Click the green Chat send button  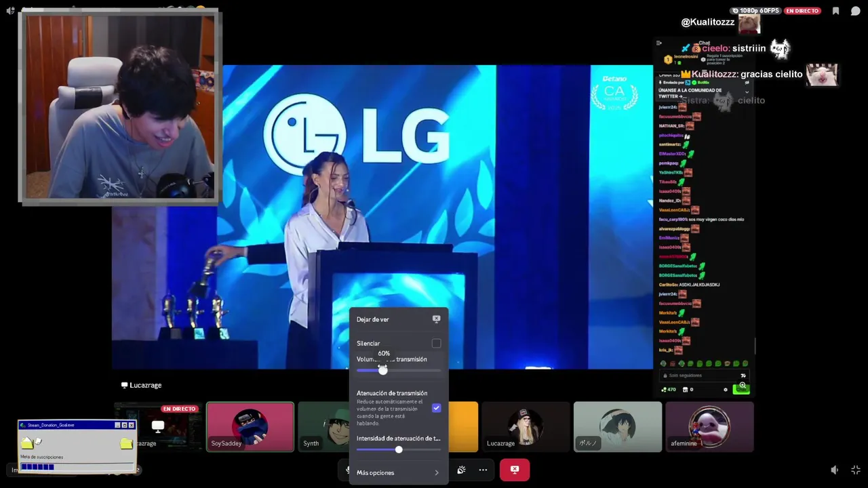(742, 389)
